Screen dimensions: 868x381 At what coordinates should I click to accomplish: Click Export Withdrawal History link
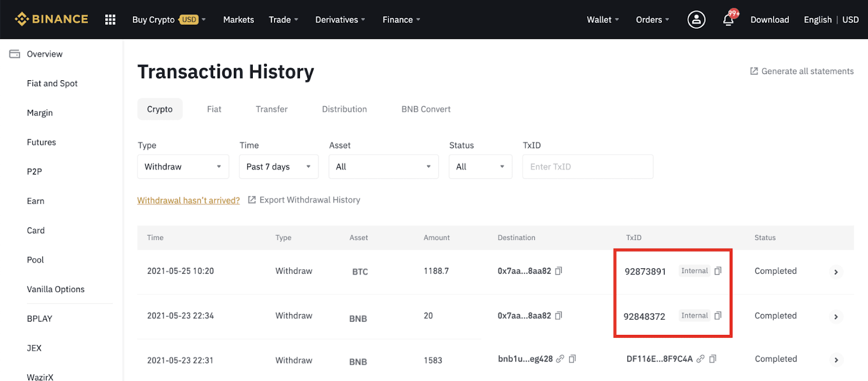(x=310, y=200)
